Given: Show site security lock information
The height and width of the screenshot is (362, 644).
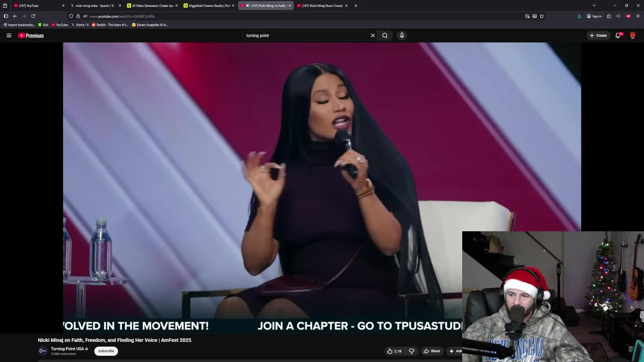Looking at the screenshot, I should (78, 16).
